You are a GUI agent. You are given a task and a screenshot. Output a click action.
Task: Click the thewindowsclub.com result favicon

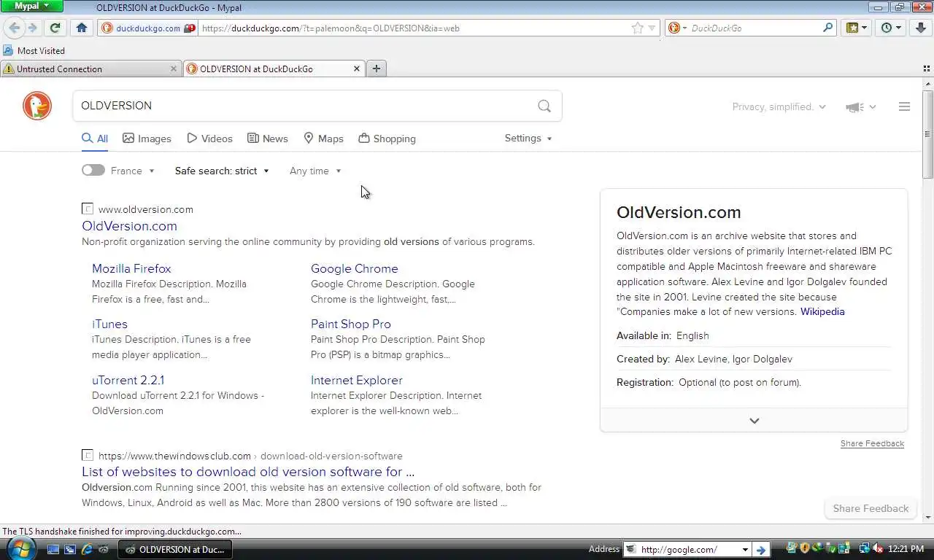[88, 456]
